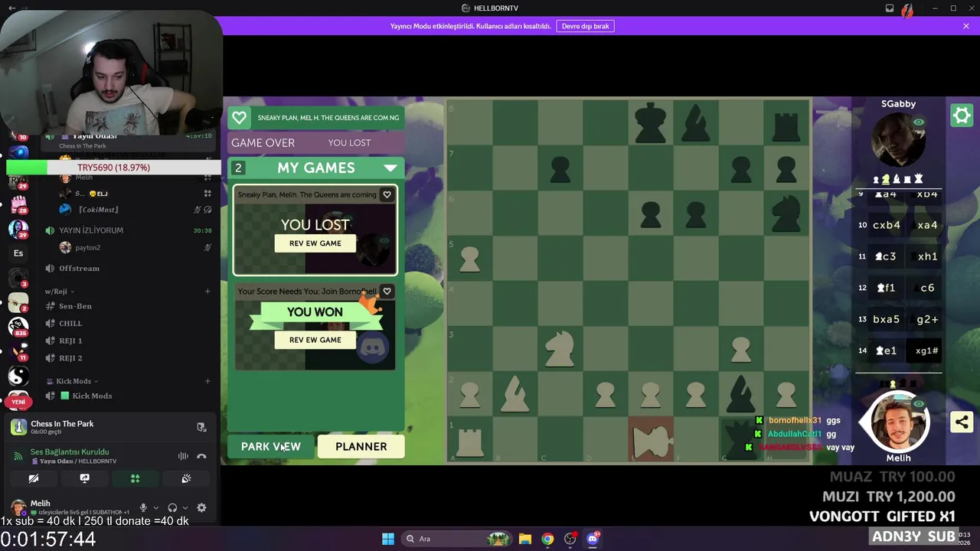
Task: Open the Discord inbox in the title bar
Action: pyautogui.click(x=889, y=8)
